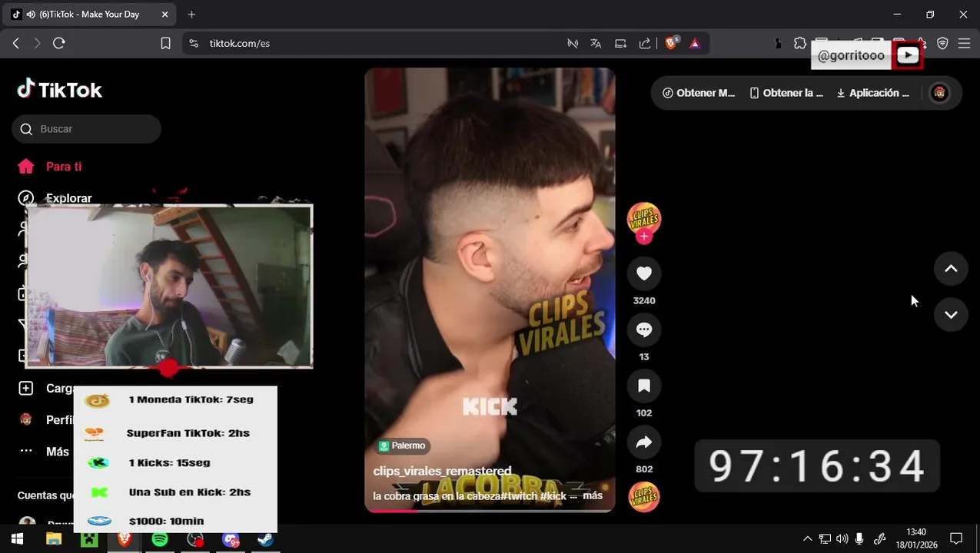The height and width of the screenshot is (553, 980).
Task: Open the Brave Rewards triangle icon
Action: 695,44
